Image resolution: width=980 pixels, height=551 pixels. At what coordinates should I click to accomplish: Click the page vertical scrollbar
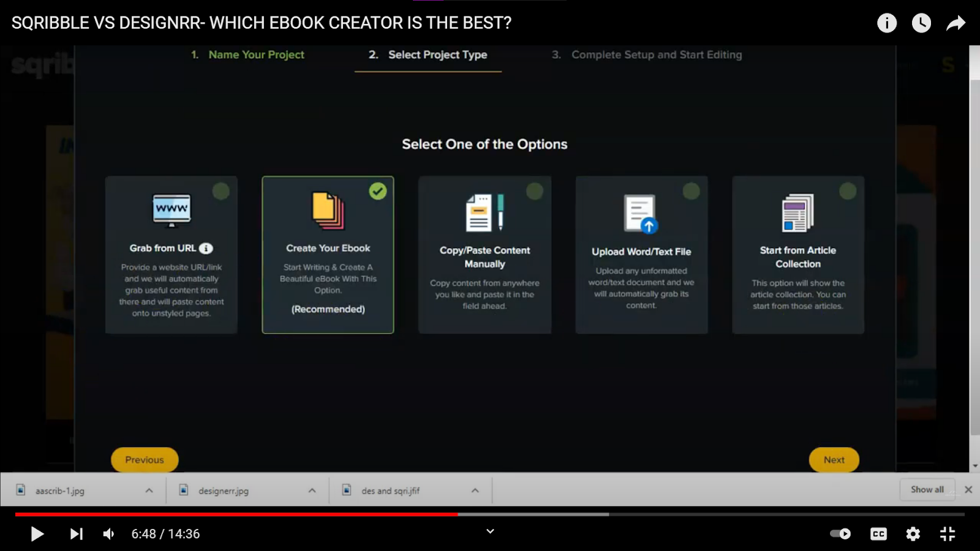coord(974,257)
